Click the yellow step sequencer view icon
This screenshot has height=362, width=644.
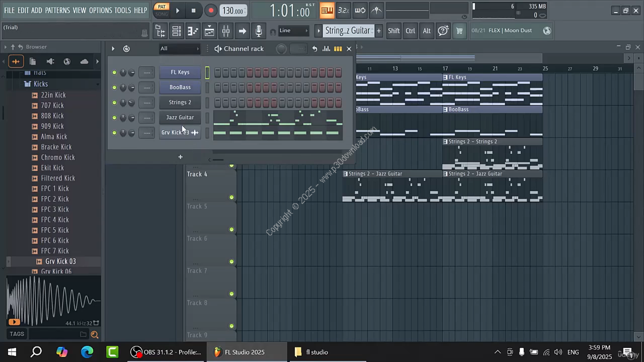click(338, 49)
